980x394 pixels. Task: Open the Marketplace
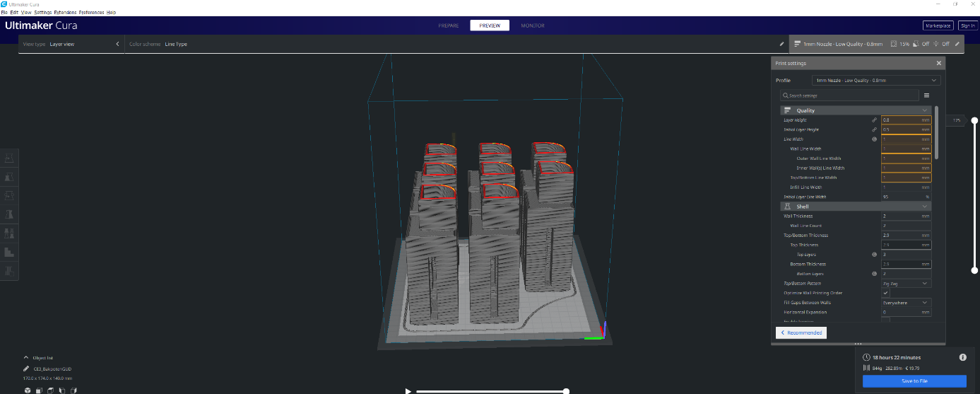[938, 25]
